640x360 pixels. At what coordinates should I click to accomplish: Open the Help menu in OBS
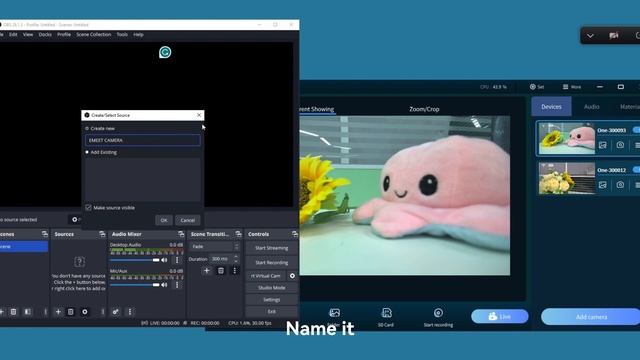pos(138,35)
